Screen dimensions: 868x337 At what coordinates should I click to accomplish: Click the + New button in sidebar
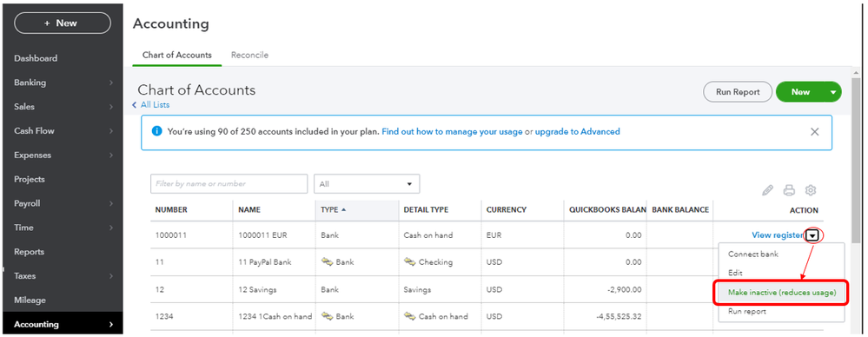tap(63, 23)
